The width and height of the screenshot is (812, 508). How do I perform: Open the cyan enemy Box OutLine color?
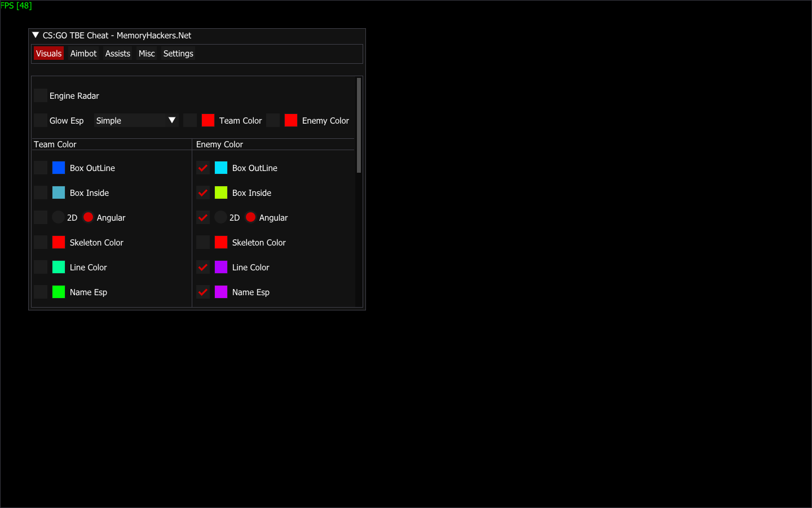coord(221,168)
